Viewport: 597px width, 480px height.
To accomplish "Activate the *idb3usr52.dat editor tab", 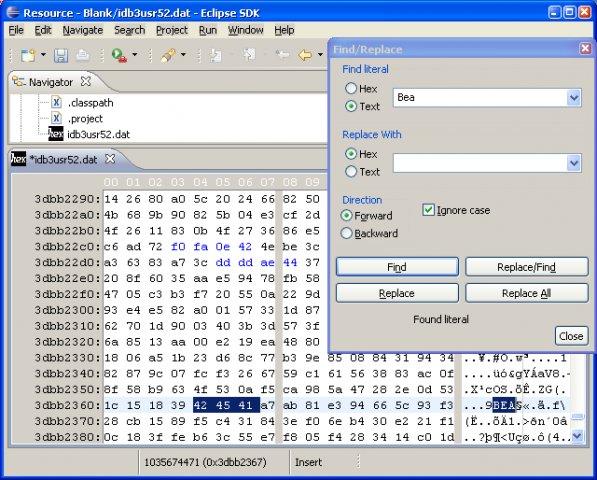I will tap(63, 159).
